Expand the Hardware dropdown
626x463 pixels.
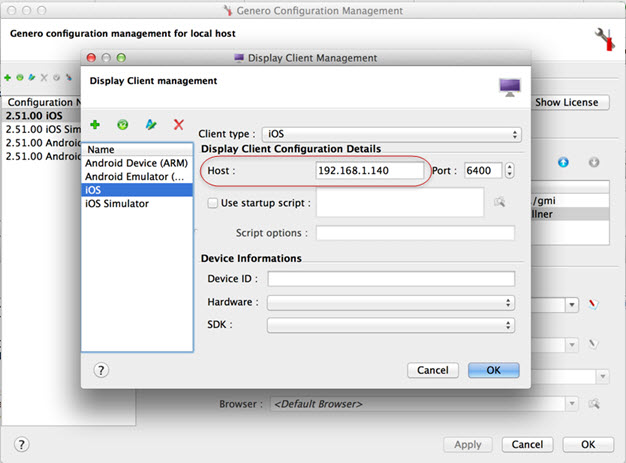coord(391,302)
